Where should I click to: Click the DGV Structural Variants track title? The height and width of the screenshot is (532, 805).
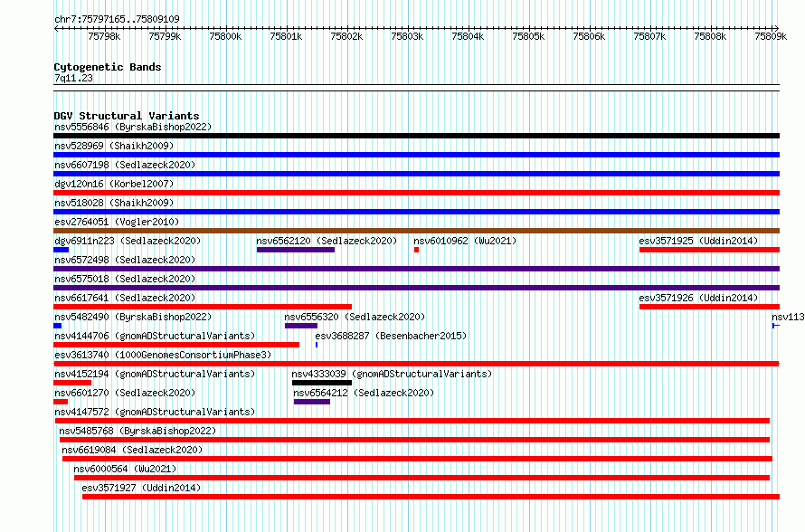pos(127,116)
